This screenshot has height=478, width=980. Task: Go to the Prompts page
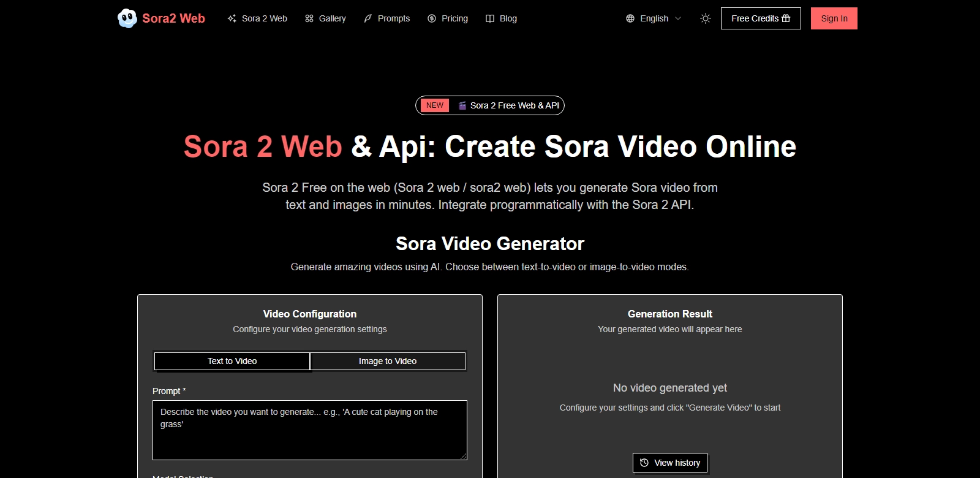tap(386, 18)
